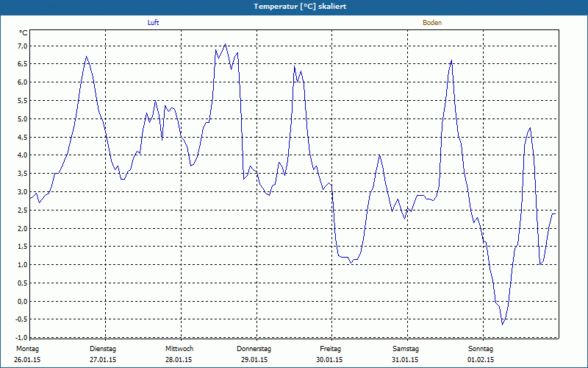Screen dimensions: 588x368
Task: Click the 7,0 y-axis value
Action: (23, 46)
